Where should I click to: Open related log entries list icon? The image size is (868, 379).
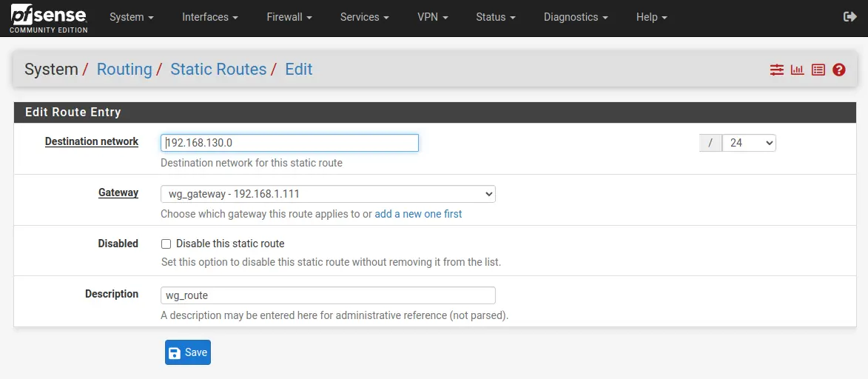coord(818,70)
